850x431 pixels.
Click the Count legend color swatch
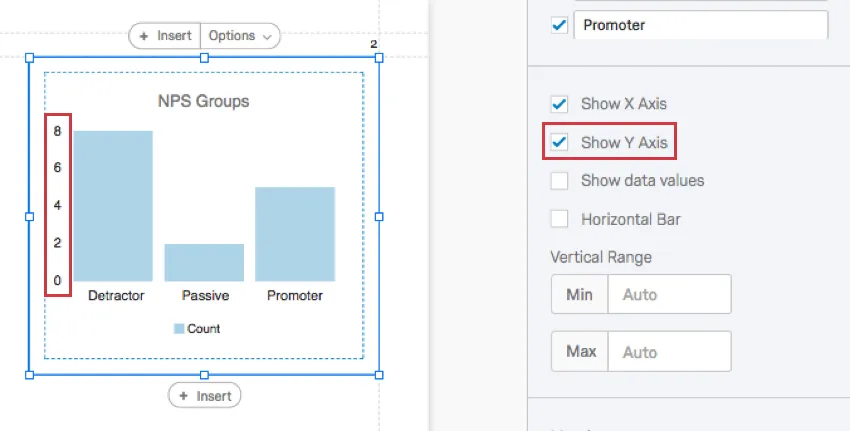pyautogui.click(x=179, y=329)
